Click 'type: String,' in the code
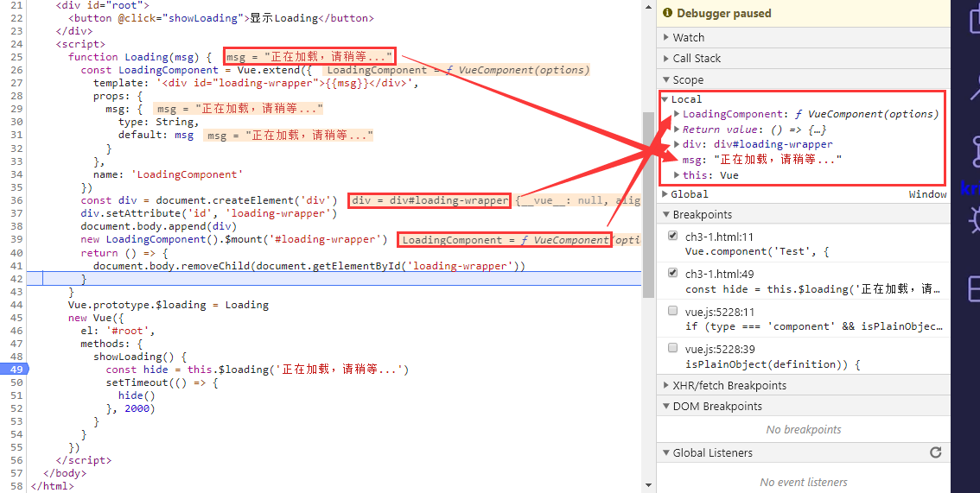The height and width of the screenshot is (493, 980). (x=159, y=123)
